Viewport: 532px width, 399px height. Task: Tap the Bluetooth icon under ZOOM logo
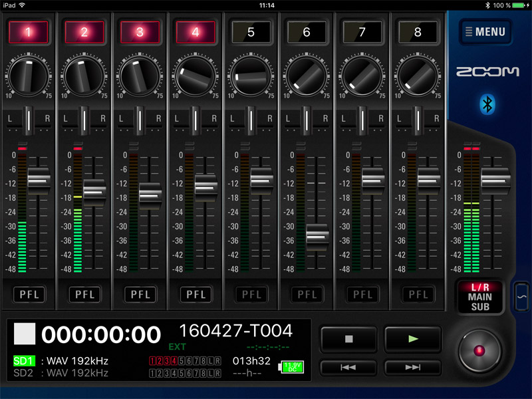pyautogui.click(x=486, y=104)
